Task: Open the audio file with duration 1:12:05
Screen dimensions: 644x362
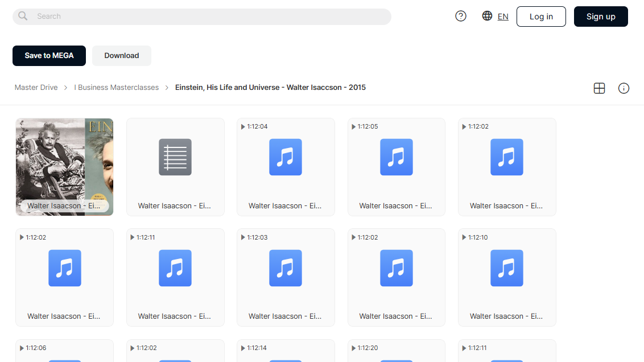Action: [397, 167]
